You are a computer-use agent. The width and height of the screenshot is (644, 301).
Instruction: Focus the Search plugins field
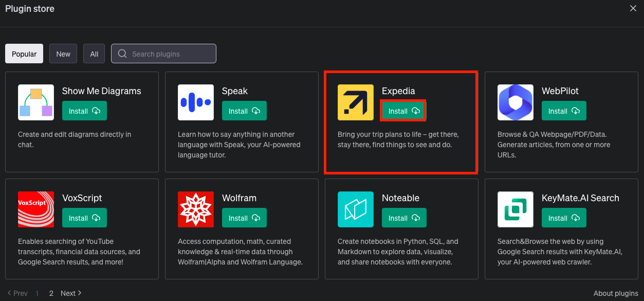(163, 54)
